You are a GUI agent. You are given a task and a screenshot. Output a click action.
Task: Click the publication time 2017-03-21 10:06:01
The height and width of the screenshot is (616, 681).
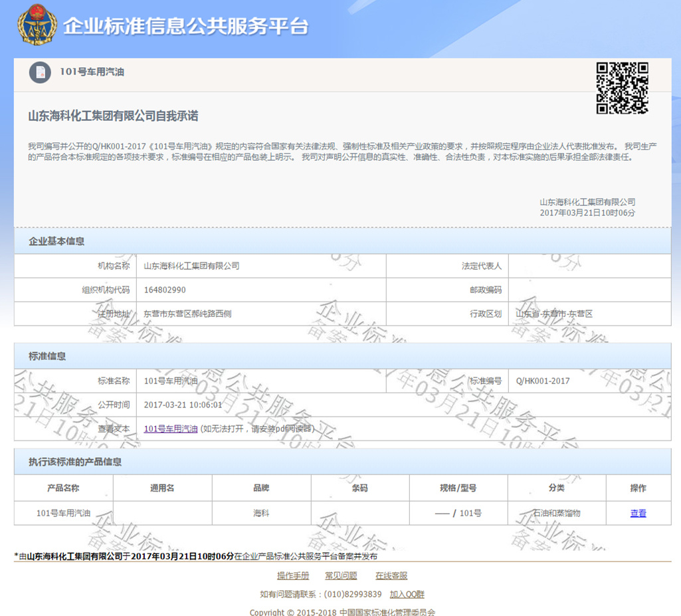[x=183, y=405]
